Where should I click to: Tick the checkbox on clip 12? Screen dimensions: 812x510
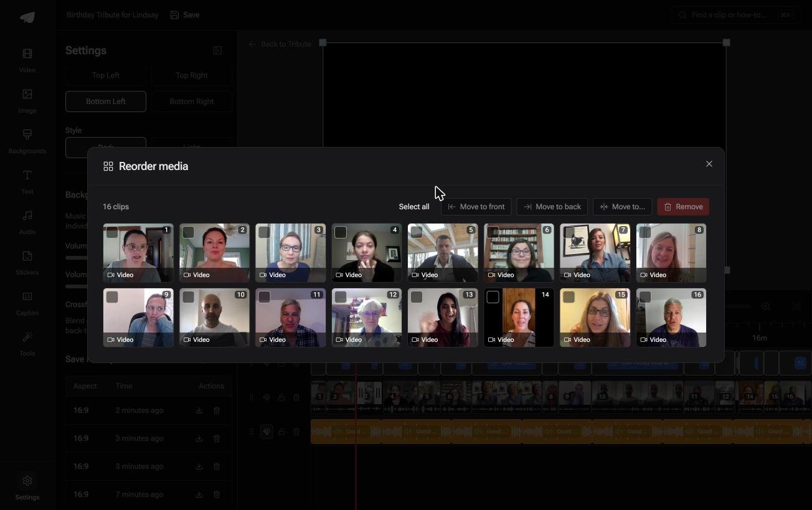(x=341, y=297)
